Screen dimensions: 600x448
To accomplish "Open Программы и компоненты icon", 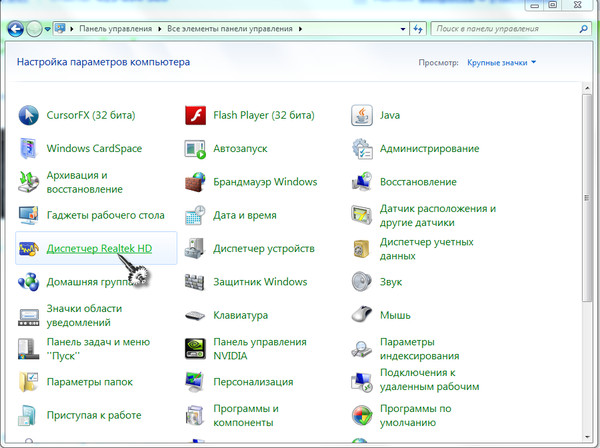I will point(195,415).
